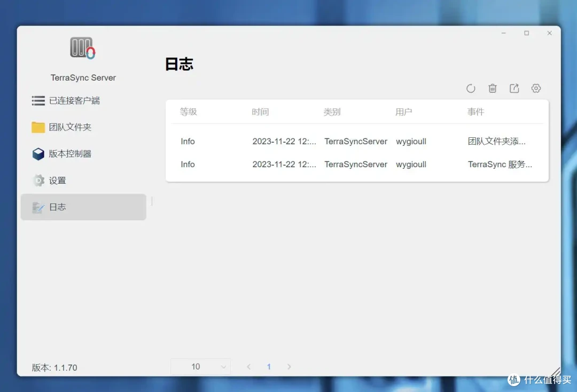
Task: Open the 已连接客户端 sidebar item
Action: tap(83, 100)
